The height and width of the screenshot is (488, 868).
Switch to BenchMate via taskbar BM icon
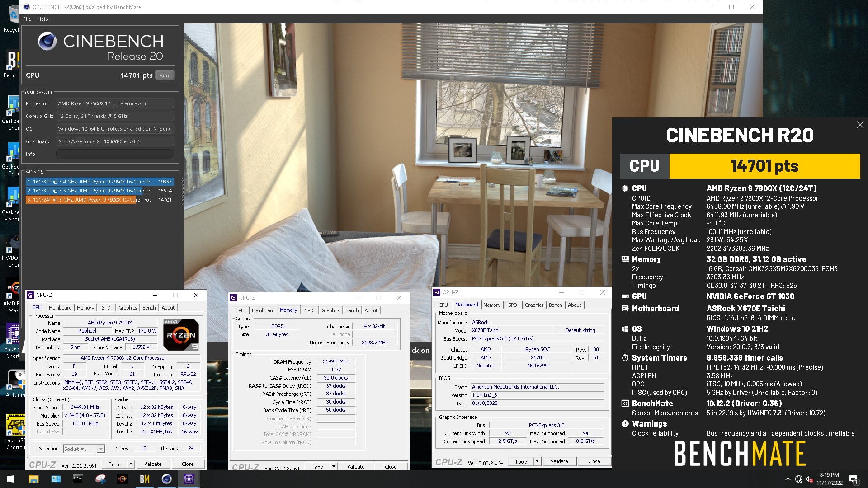coord(144,479)
